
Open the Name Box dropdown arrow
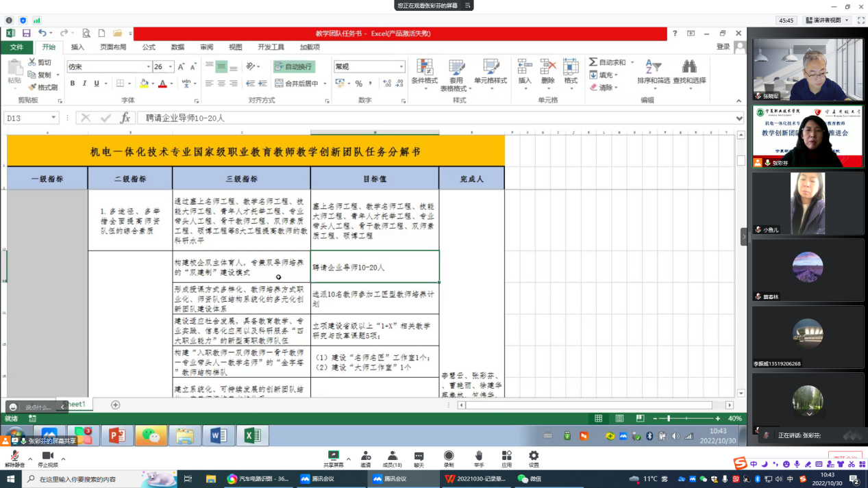[x=53, y=118]
